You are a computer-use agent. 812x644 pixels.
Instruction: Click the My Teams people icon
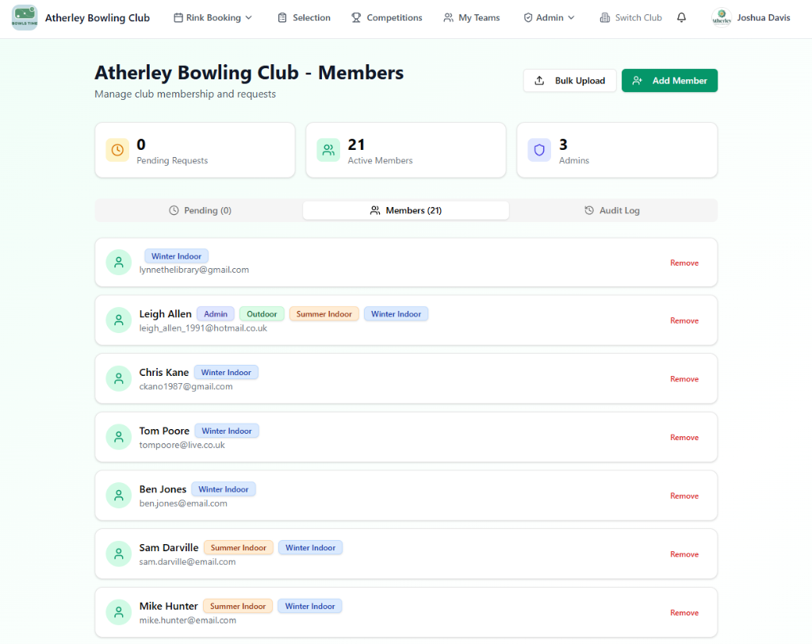449,17
